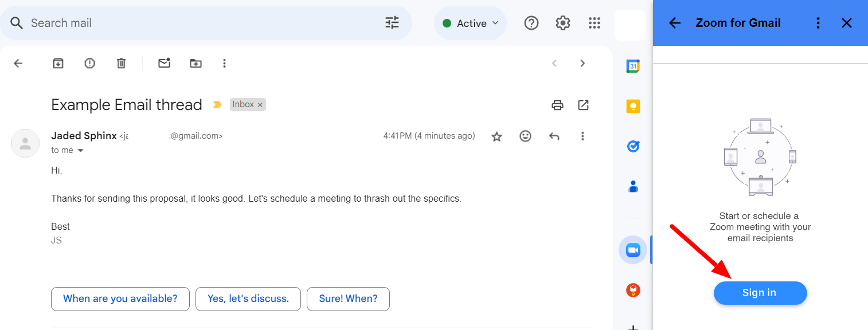This screenshot has width=868, height=330.
Task: Click the search magnifier icon
Action: pos(17,23)
